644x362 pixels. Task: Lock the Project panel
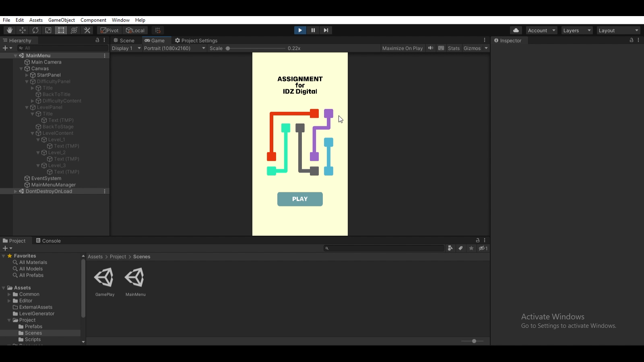coord(478,241)
